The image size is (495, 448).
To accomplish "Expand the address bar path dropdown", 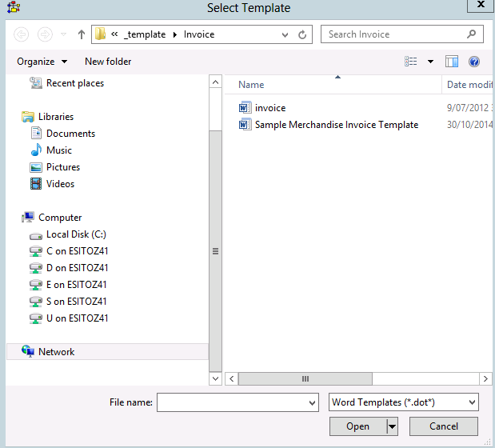I will pos(285,34).
